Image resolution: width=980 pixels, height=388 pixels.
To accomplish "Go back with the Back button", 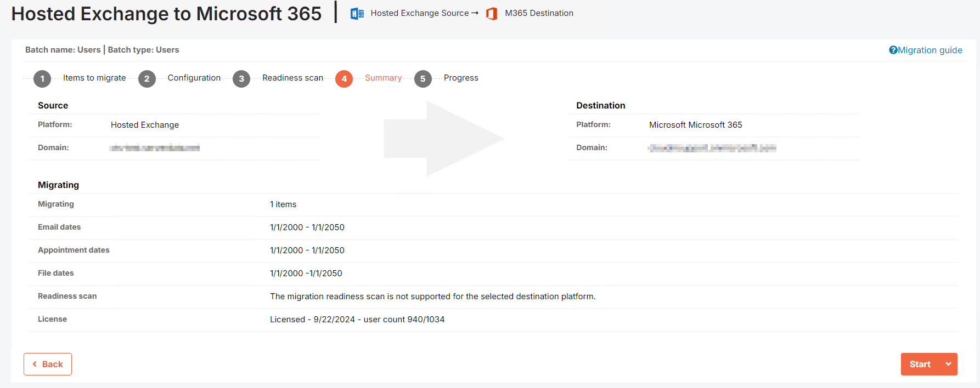I will (48, 364).
